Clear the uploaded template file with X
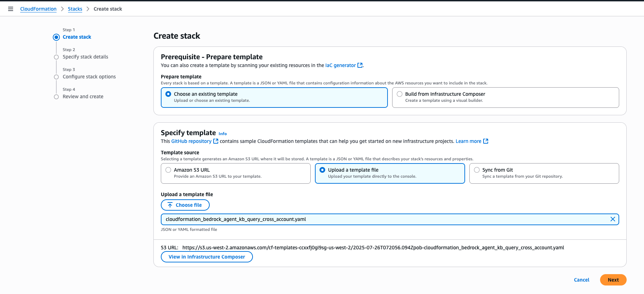Viewport: 644px width, 294px height. (612, 219)
